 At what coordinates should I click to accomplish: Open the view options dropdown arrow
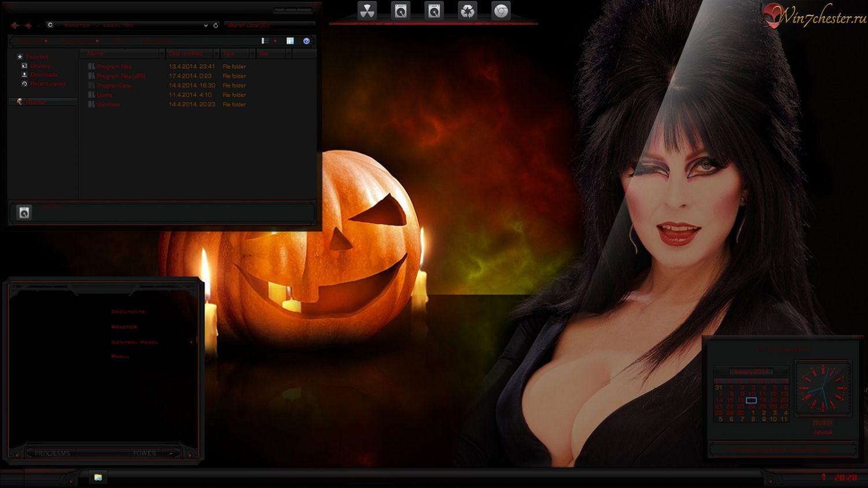[275, 41]
